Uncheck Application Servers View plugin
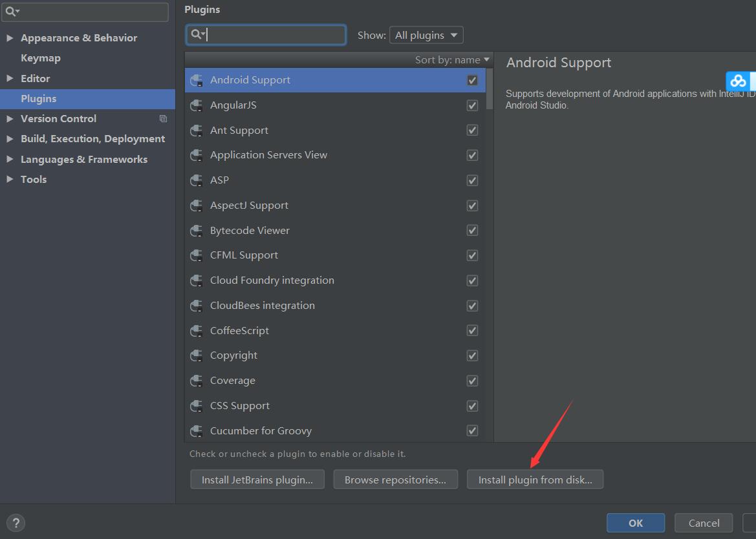 (473, 155)
